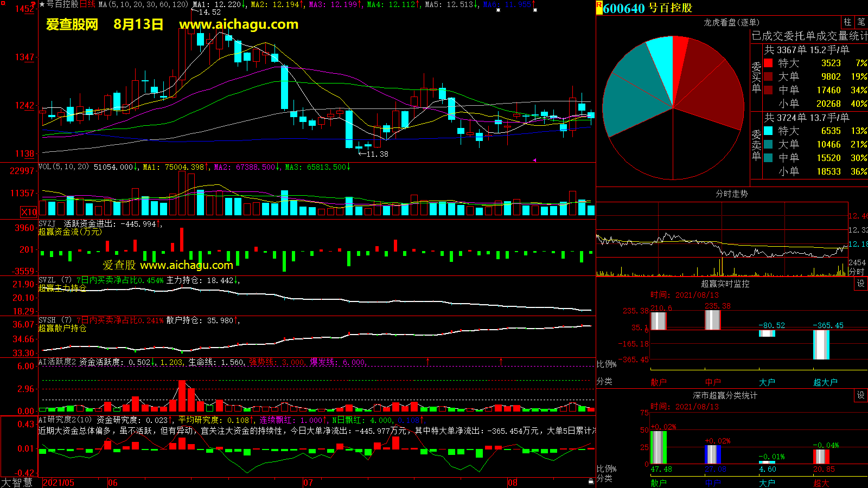Click the 日线 period label
This screenshot has height=488, width=868.
[87, 4]
